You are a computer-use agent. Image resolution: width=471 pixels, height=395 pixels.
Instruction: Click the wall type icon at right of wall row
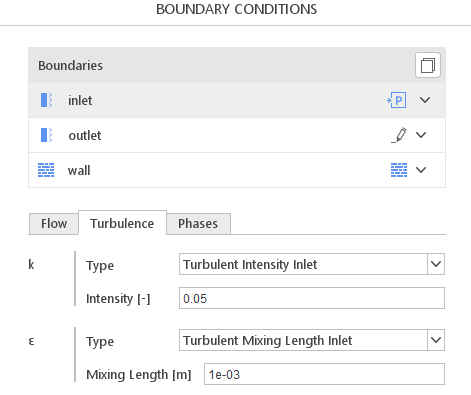(x=399, y=170)
